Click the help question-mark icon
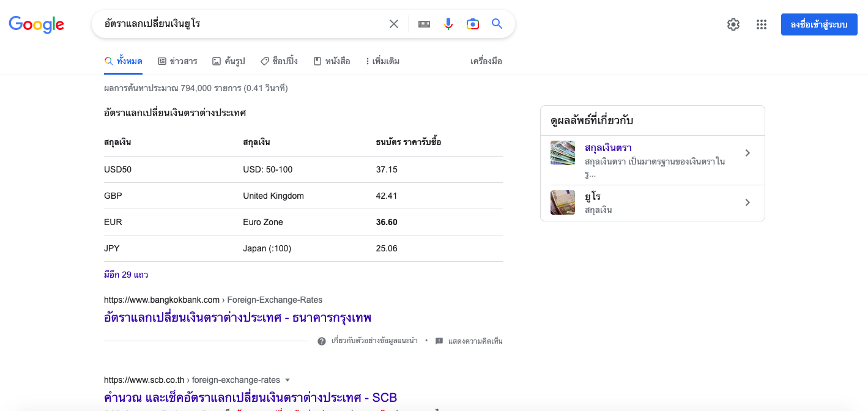This screenshot has height=411, width=868. (x=322, y=341)
